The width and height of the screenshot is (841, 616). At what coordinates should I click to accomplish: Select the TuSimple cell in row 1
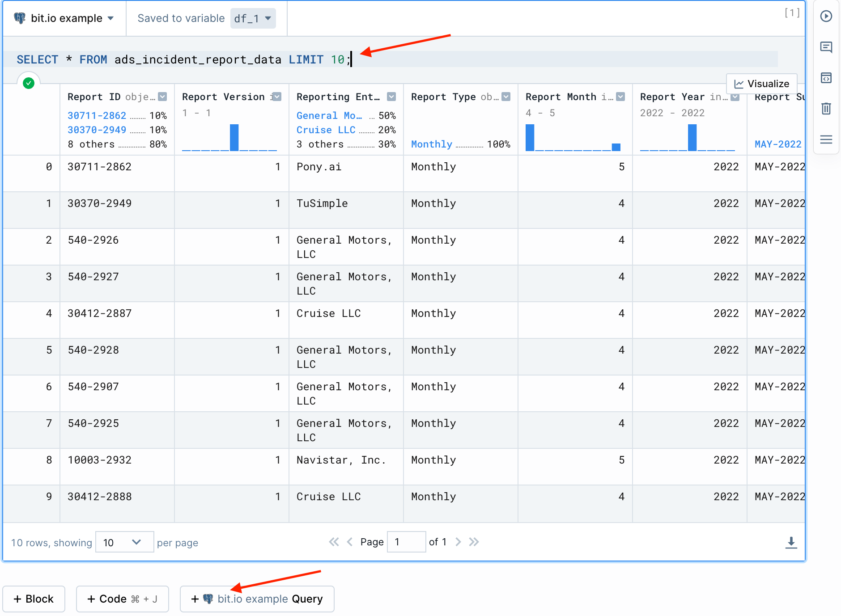[346, 210]
